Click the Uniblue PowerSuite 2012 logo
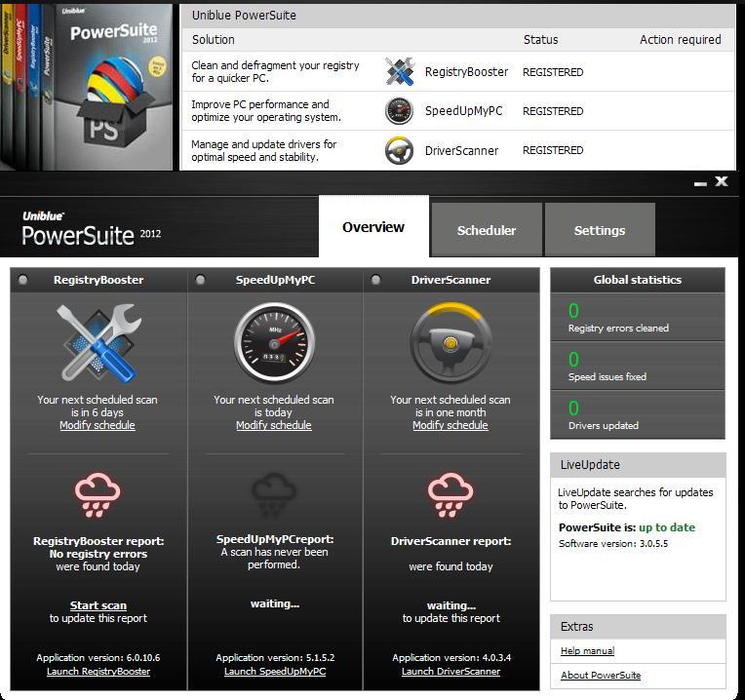Image resolution: width=745 pixels, height=700 pixels. (92, 229)
